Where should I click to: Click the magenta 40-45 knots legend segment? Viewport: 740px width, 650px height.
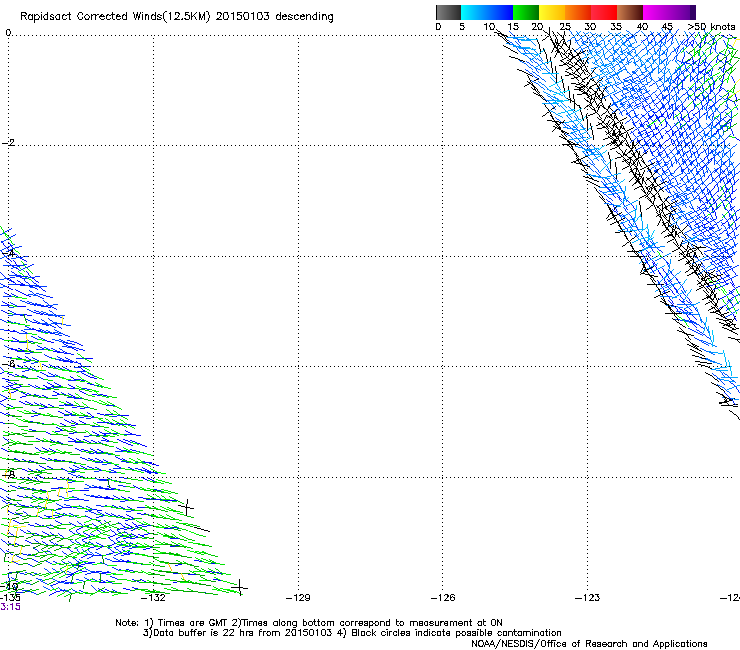656,12
